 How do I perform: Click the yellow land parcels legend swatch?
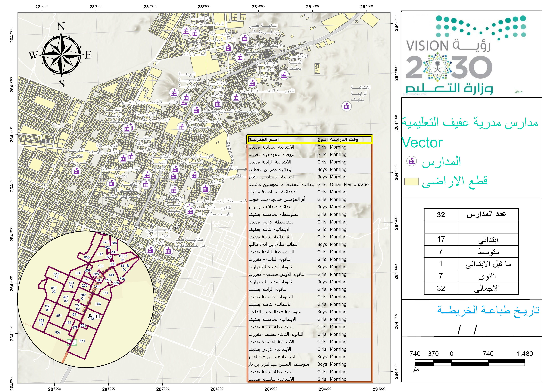[411, 182]
